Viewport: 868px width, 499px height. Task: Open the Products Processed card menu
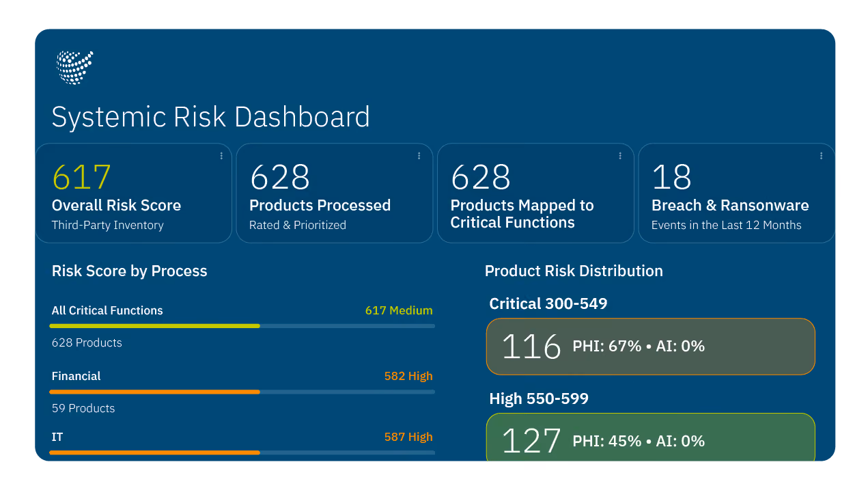(x=419, y=156)
